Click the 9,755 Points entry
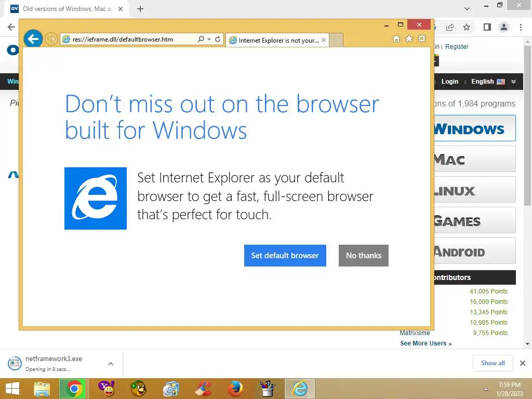Image resolution: width=532 pixels, height=399 pixels. [x=490, y=333]
